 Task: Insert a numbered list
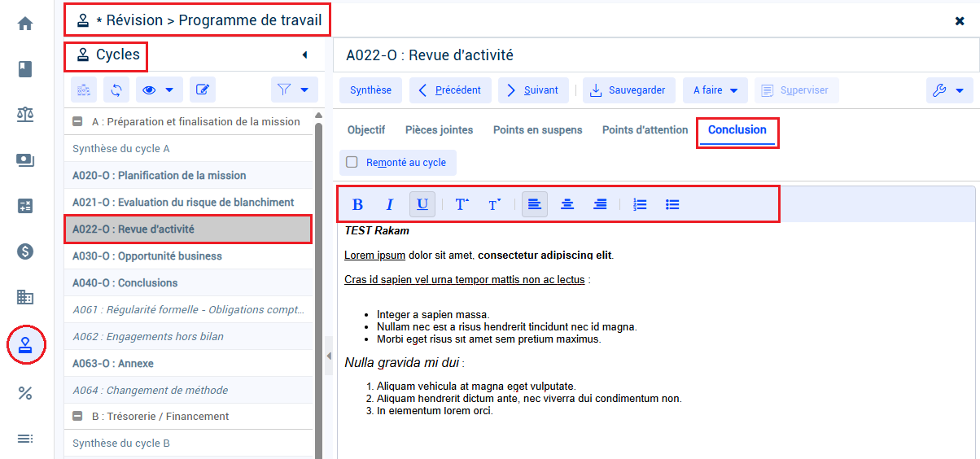pos(640,204)
